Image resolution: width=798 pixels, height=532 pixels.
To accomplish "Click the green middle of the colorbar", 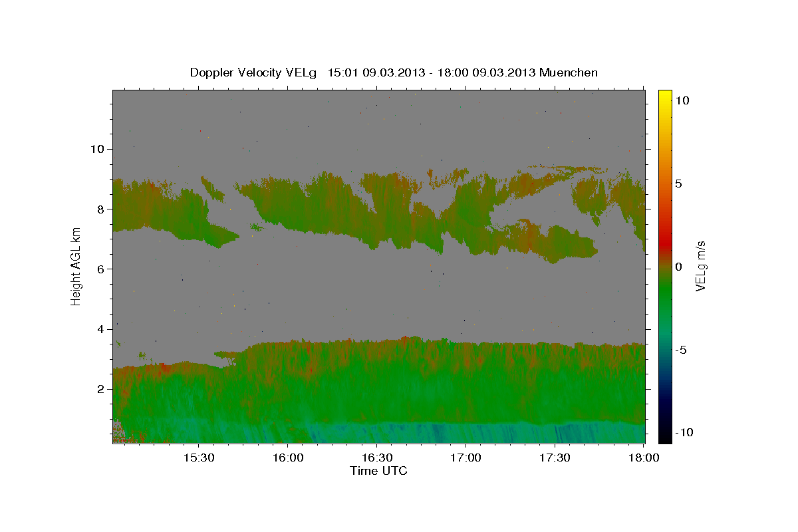I will coord(664,293).
